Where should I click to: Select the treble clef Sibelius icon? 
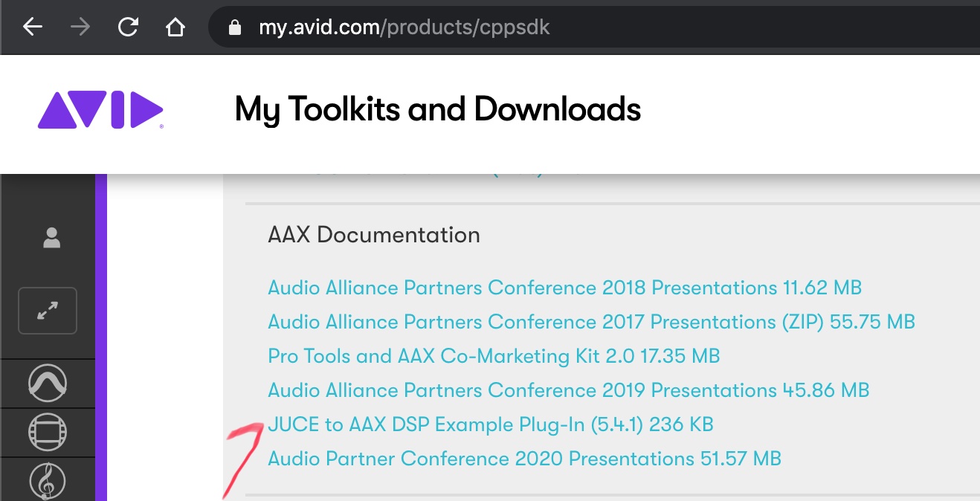pyautogui.click(x=48, y=480)
